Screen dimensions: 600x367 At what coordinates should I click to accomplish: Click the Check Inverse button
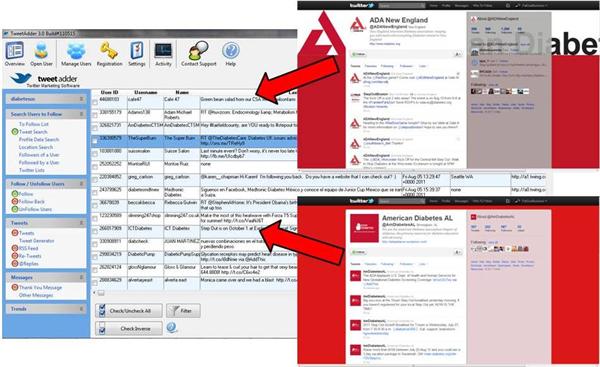(129, 328)
